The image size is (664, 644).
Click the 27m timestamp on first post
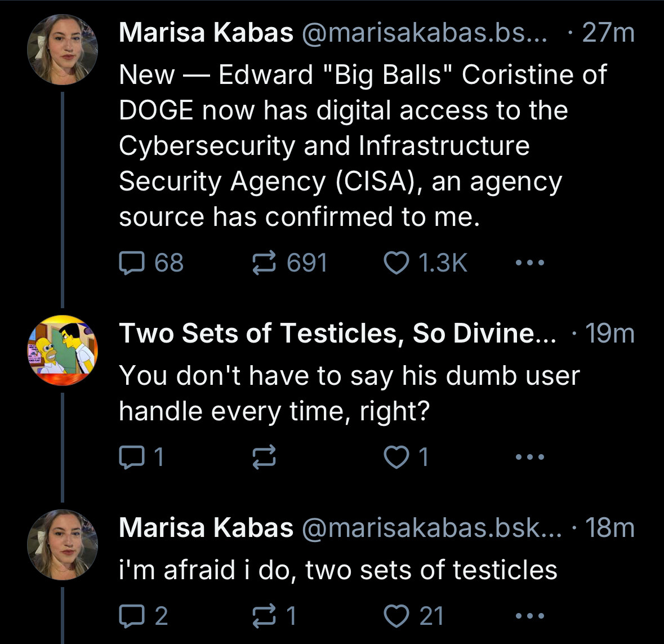(x=608, y=33)
